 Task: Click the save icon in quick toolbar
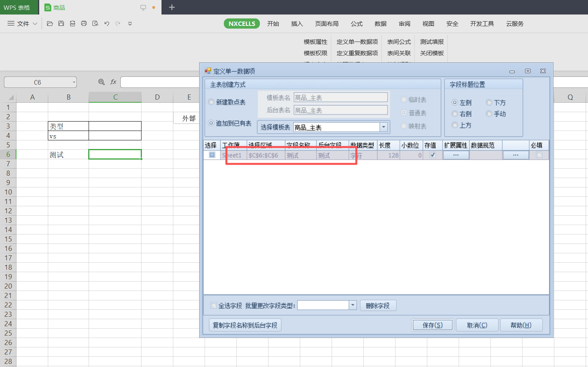click(x=61, y=24)
